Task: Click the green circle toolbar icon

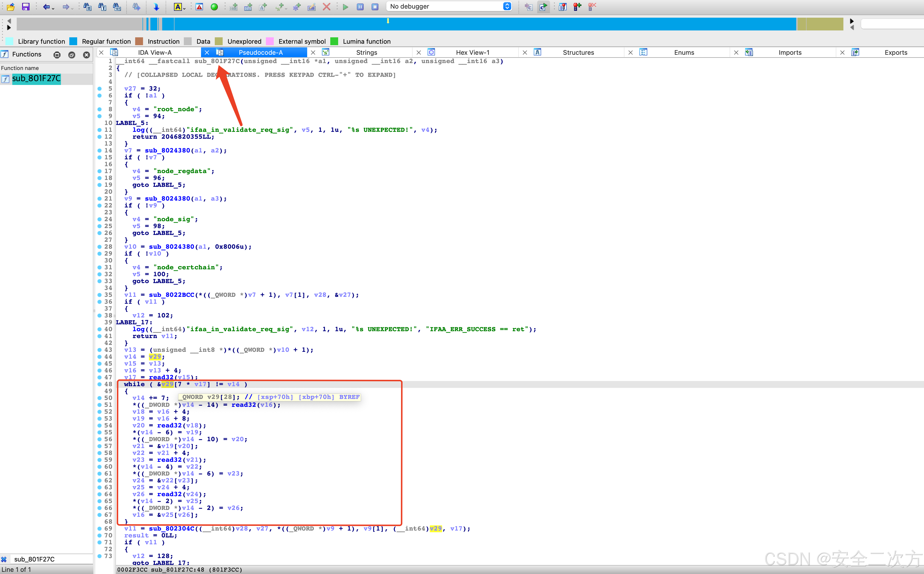Action: (x=214, y=6)
